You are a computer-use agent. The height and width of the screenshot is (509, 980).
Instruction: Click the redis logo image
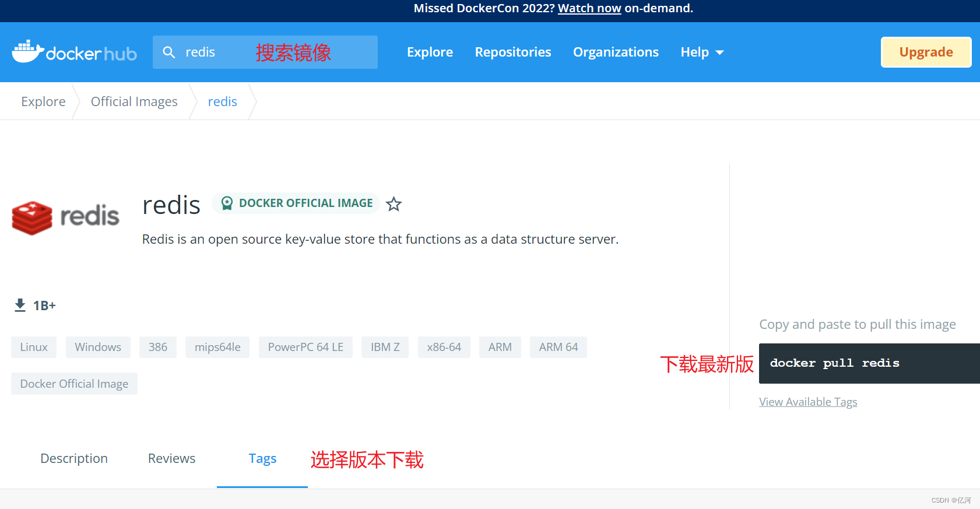click(x=65, y=217)
